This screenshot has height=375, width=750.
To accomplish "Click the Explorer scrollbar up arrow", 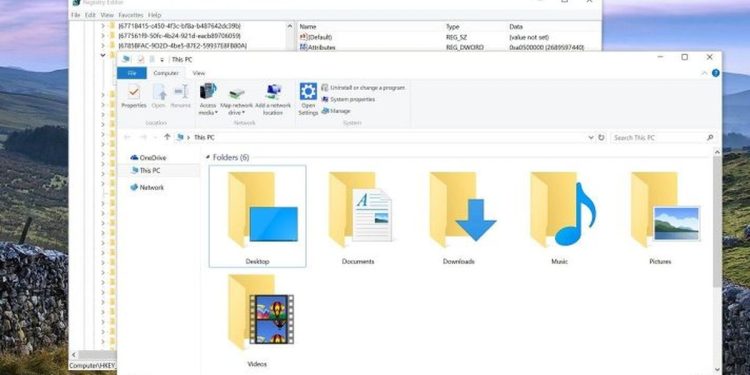I will (x=717, y=152).
